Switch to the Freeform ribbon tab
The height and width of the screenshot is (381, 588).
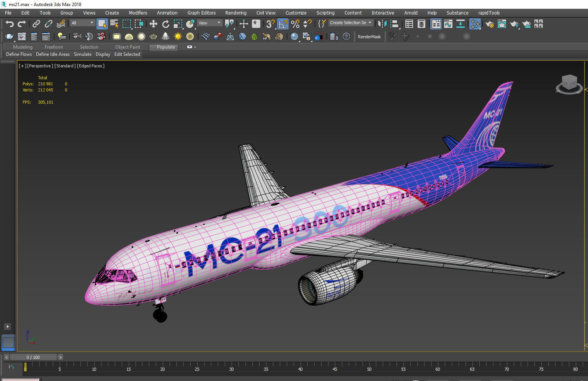[54, 47]
